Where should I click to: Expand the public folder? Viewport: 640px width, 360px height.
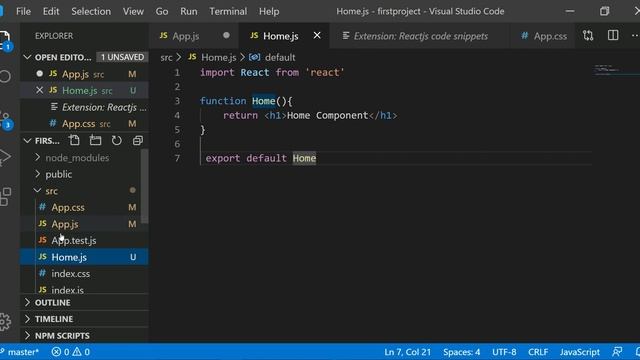38,174
